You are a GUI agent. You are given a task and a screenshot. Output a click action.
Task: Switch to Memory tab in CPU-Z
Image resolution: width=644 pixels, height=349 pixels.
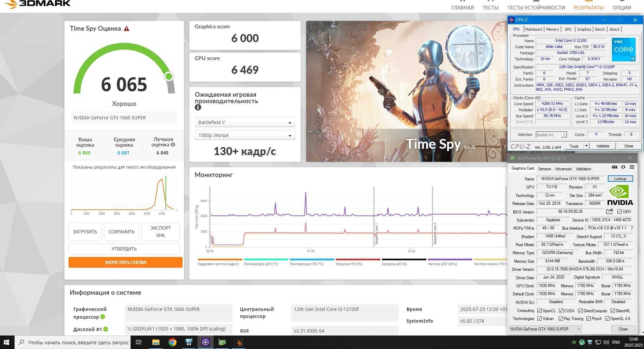point(553,29)
